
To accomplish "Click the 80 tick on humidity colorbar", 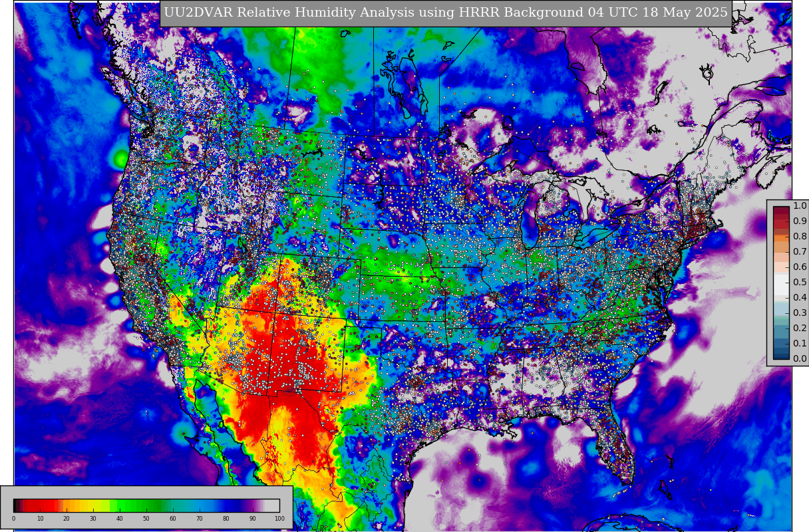I will (x=226, y=519).
